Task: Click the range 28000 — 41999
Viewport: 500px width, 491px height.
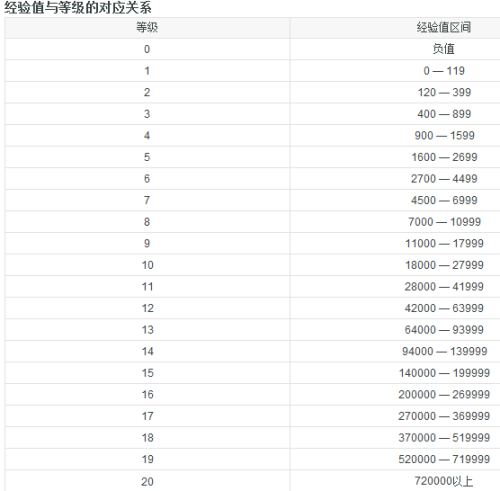Action: pos(444,286)
